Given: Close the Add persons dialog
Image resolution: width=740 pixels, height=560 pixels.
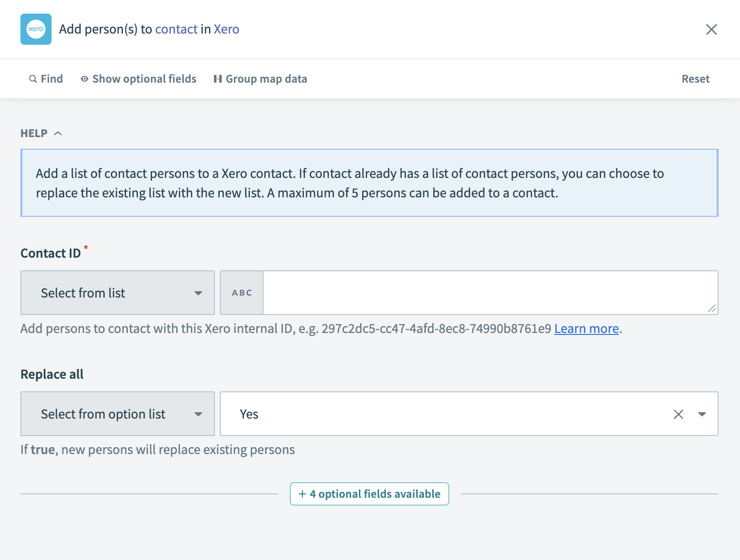Looking at the screenshot, I should (x=711, y=29).
